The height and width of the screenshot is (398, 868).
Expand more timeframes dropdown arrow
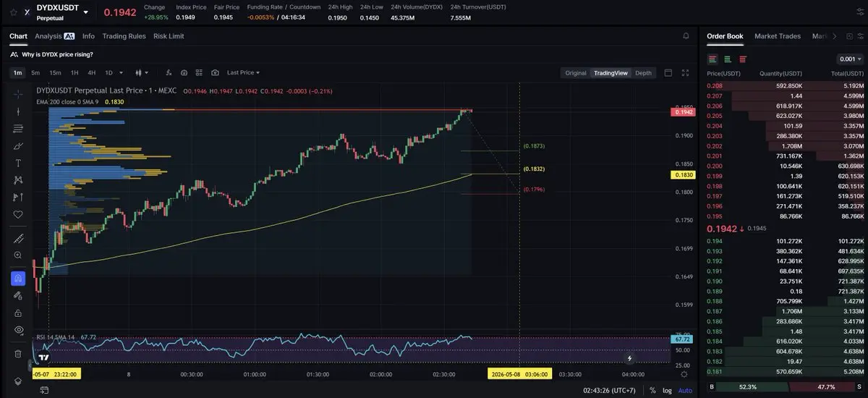point(121,72)
